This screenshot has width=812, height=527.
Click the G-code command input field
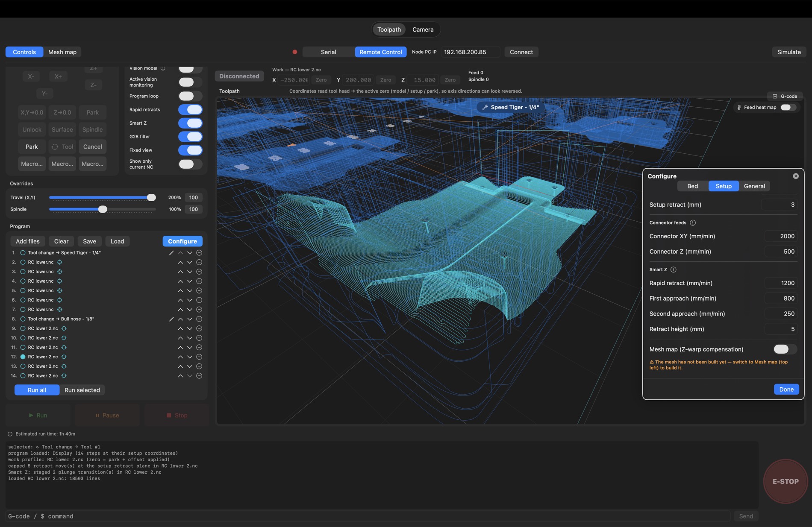pos(368,516)
